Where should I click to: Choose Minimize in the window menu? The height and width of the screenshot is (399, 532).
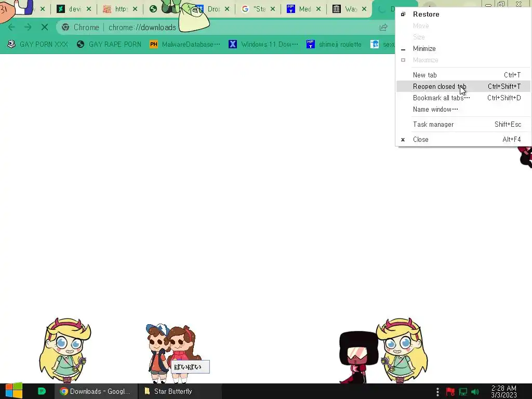pos(463,48)
